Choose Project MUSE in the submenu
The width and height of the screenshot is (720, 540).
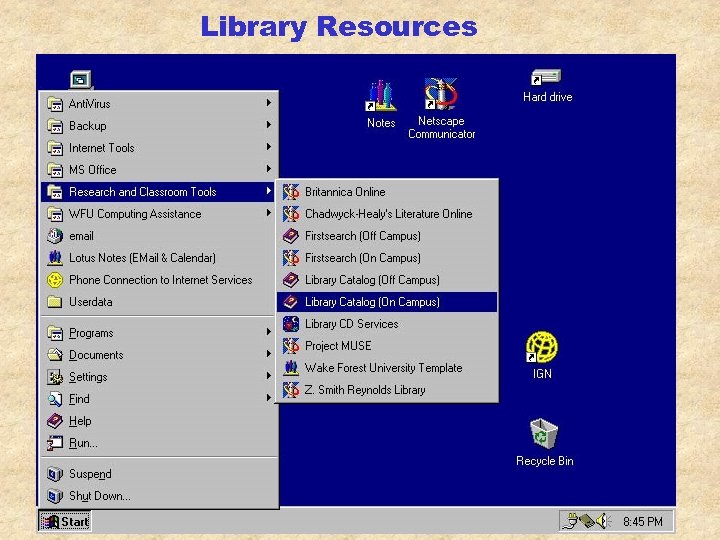point(387,346)
